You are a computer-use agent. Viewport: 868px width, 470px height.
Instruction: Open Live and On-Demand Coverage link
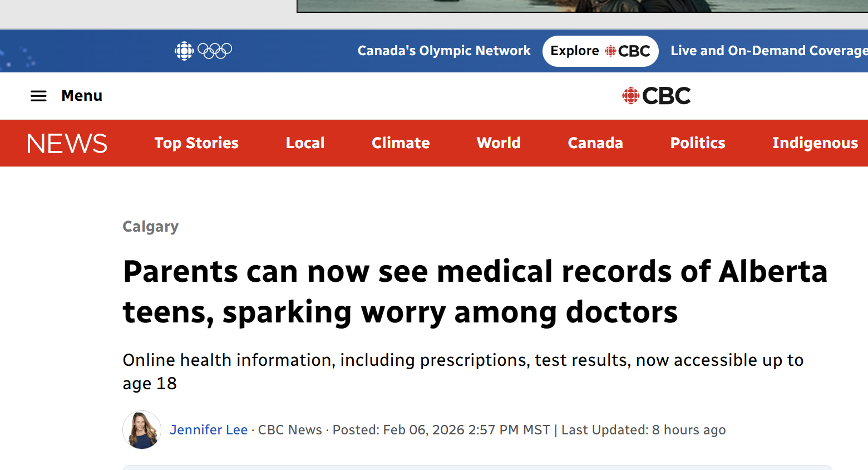click(768, 51)
